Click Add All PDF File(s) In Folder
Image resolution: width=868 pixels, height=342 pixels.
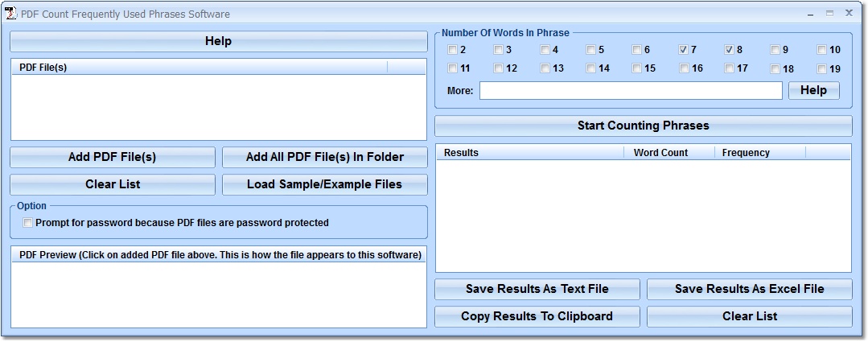325,157
